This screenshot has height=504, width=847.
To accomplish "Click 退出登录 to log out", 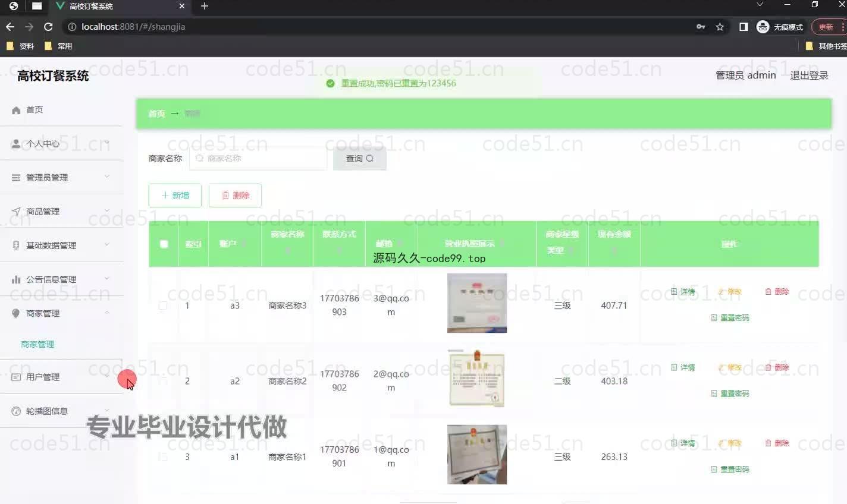I will pyautogui.click(x=809, y=75).
